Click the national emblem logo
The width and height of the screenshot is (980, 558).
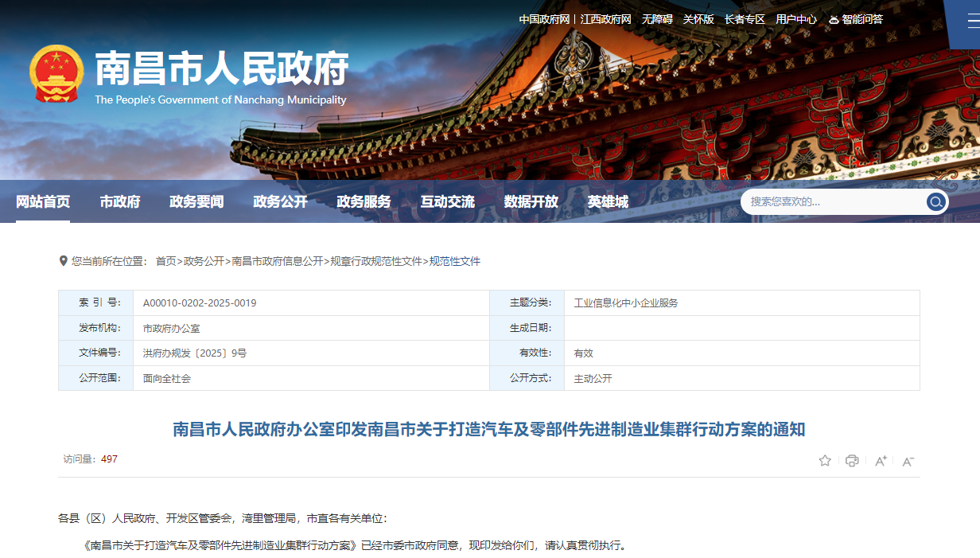click(x=56, y=74)
